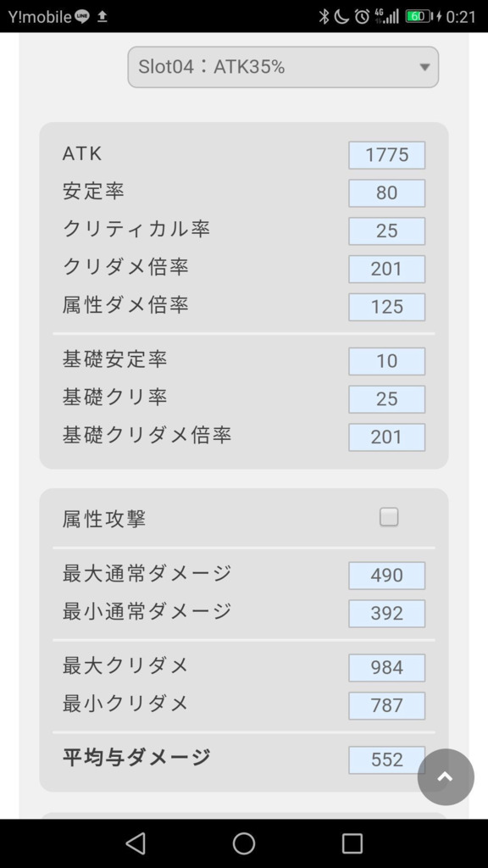Select the 基礎クリ率 input field
The width and height of the screenshot is (488, 868).
coord(386,399)
